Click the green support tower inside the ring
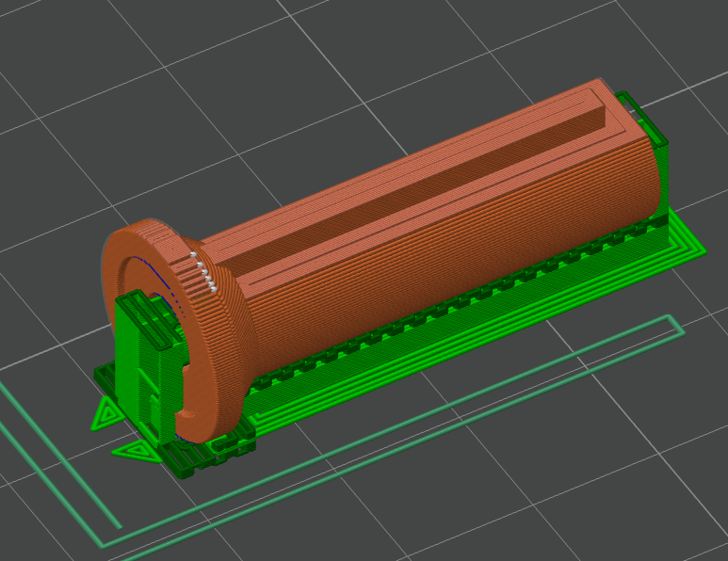728x561 pixels. [143, 358]
